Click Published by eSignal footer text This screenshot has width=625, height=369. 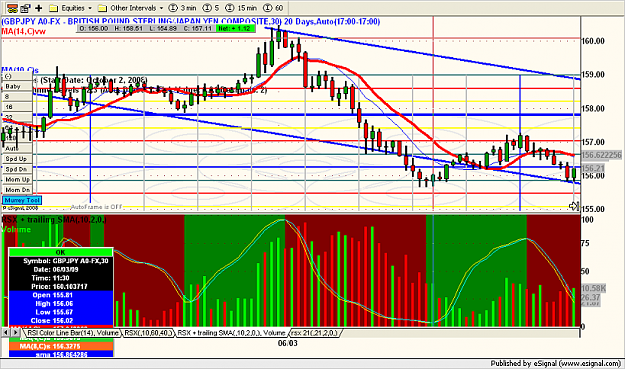pyautogui.click(x=556, y=363)
